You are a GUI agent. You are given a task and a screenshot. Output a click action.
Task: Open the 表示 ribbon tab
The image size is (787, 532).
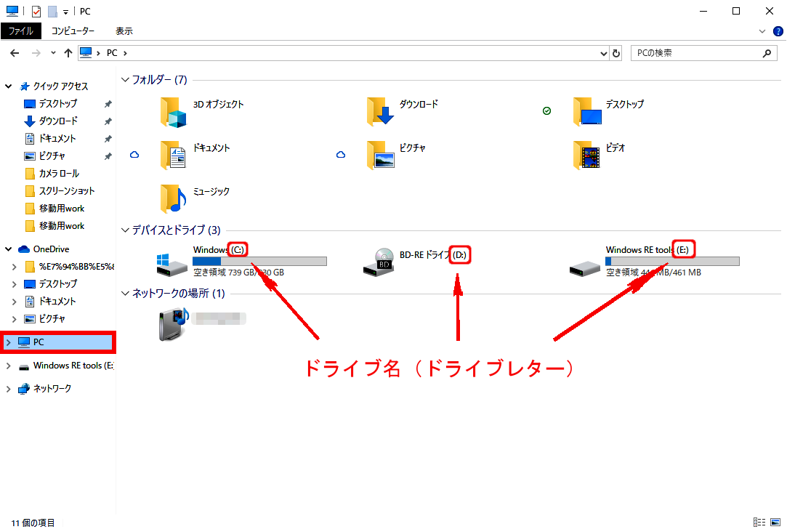pos(124,31)
